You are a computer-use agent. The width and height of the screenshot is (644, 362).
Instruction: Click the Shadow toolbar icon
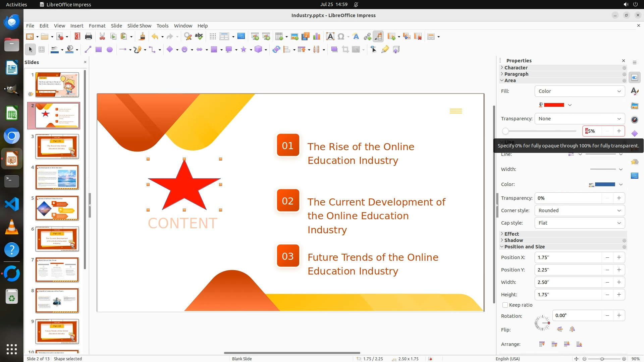coord(334,50)
